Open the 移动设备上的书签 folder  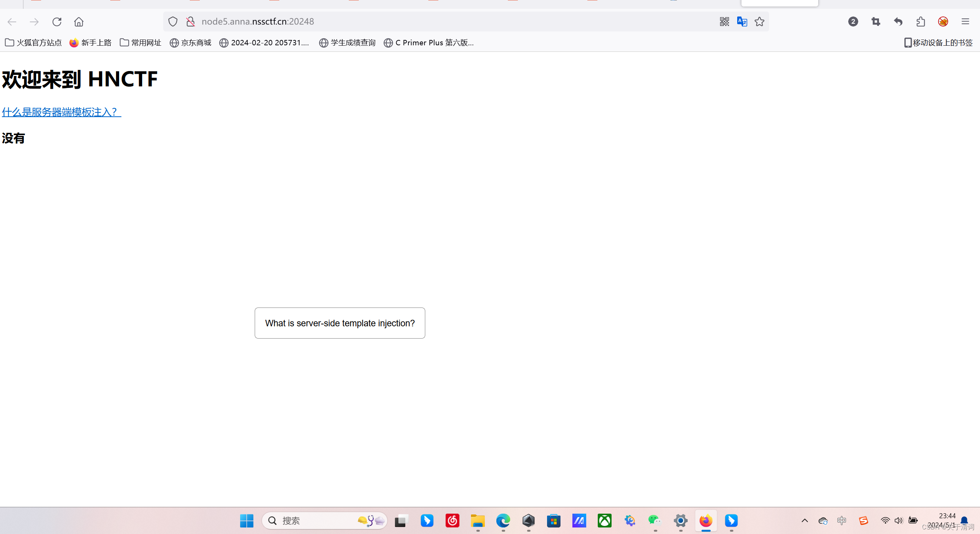click(938, 43)
